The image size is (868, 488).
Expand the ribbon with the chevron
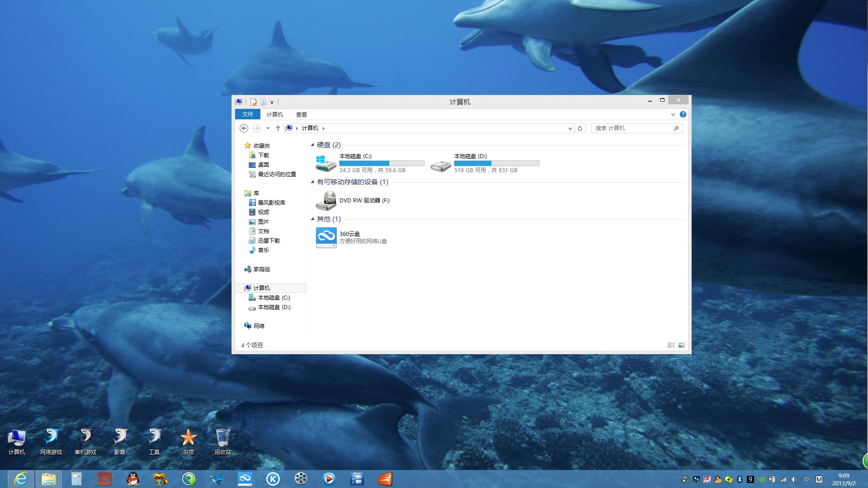673,114
